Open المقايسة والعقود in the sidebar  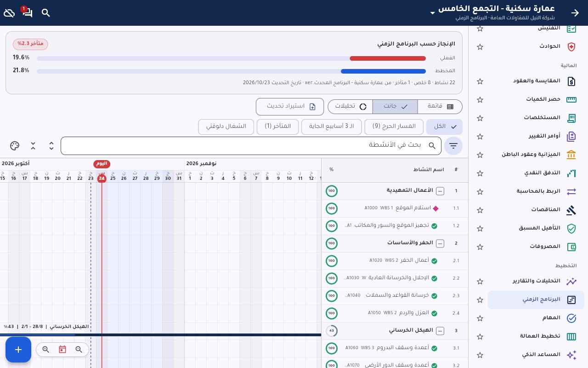pyautogui.click(x=536, y=81)
